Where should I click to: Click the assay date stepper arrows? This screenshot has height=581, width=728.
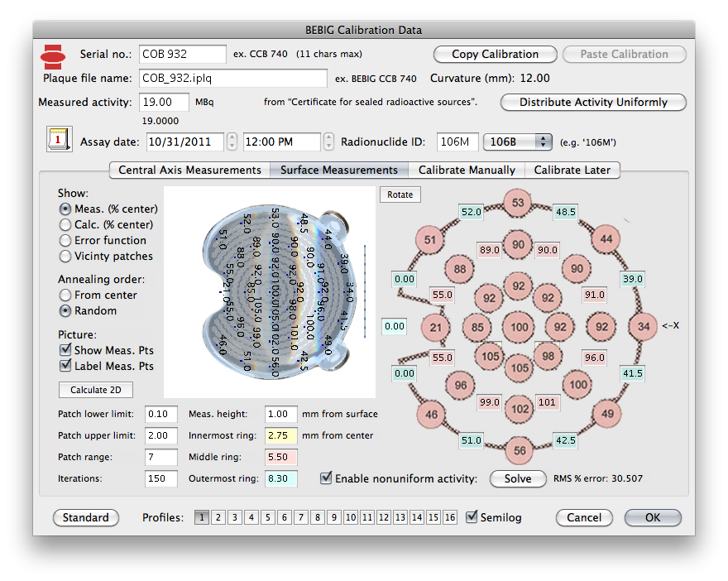pyautogui.click(x=232, y=142)
